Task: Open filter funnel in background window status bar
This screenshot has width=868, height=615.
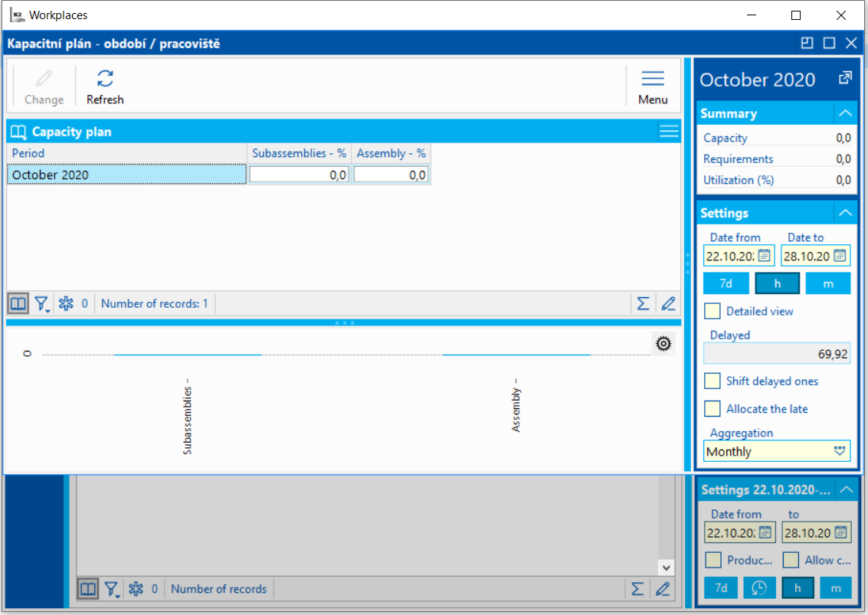Action: pyautogui.click(x=112, y=588)
